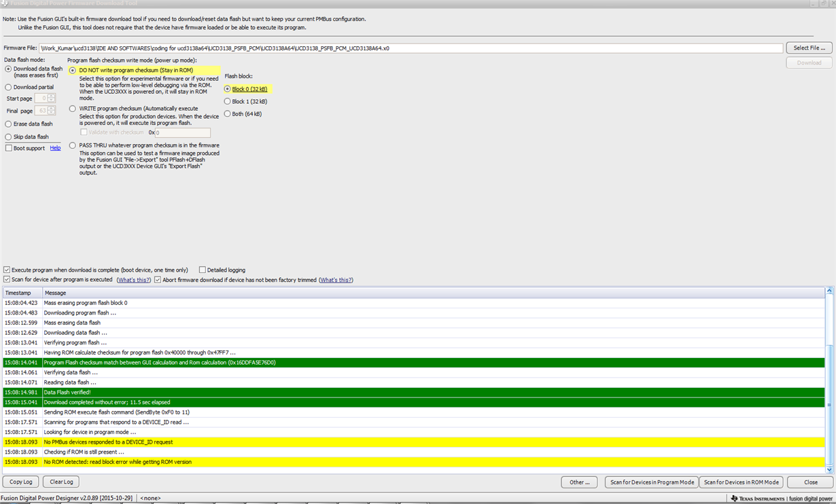
Task: Select the Reading data flash log row
Action: click(x=414, y=382)
